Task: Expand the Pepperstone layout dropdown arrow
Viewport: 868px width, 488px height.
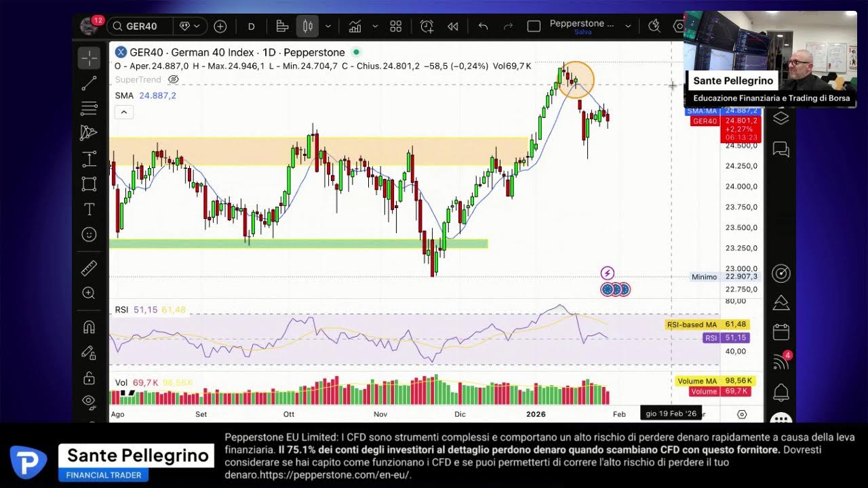Action: click(628, 26)
